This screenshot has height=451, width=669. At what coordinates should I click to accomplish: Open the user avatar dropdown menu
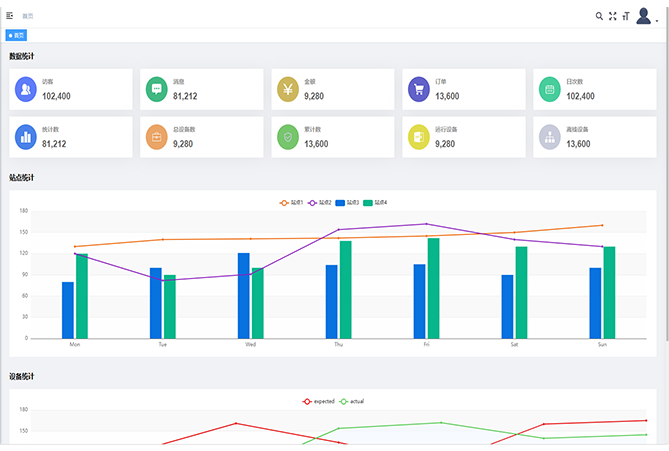click(646, 16)
